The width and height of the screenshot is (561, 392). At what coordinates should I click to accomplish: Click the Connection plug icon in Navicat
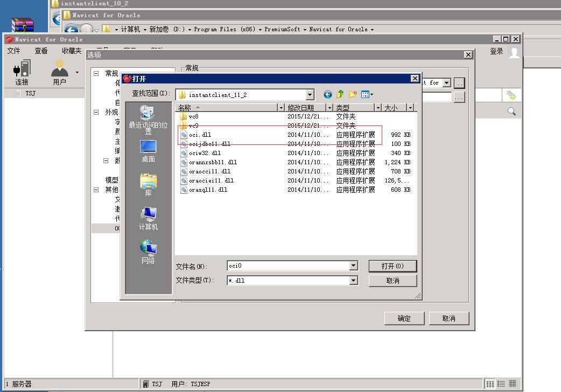(x=22, y=68)
